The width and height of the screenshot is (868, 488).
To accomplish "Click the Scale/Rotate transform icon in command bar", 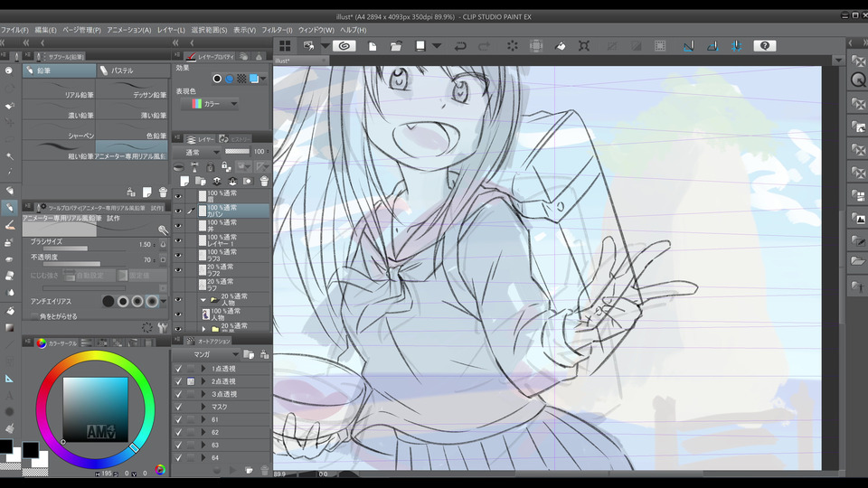I will (584, 46).
